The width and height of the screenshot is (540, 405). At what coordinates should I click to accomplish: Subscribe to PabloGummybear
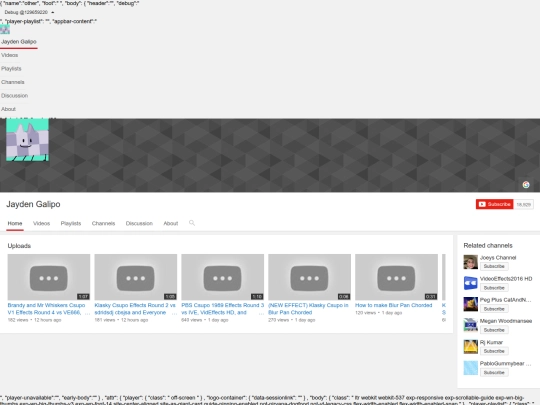494,373
